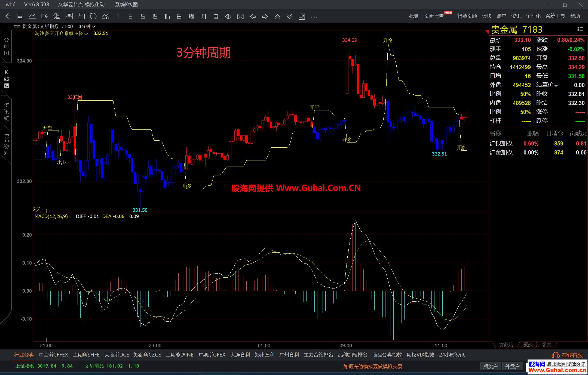Open the quote list icon in toolbar
Screen dimensions: 588x375
[x=20, y=16]
